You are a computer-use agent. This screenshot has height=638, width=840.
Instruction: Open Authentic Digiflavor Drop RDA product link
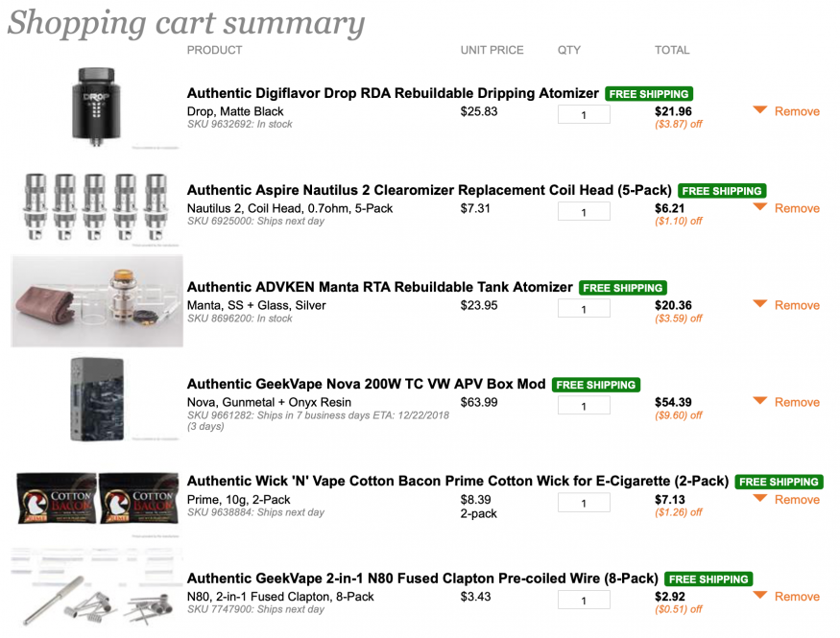coord(393,93)
